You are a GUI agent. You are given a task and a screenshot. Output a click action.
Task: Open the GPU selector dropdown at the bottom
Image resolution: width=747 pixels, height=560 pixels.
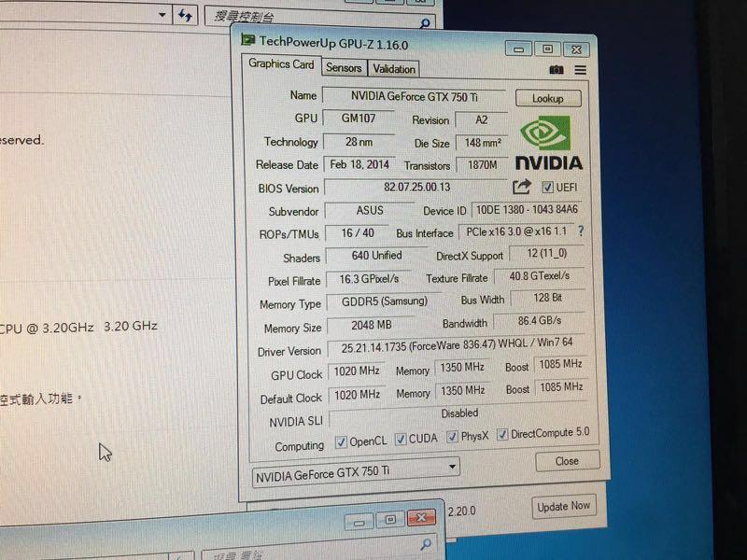[x=356, y=472]
